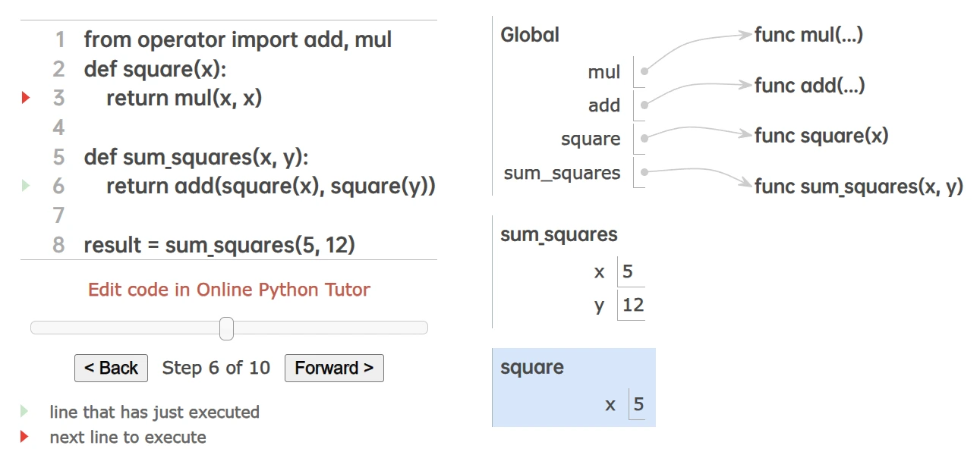Click the pointer dot next to mul
Screen dimensions: 980x458
point(644,72)
